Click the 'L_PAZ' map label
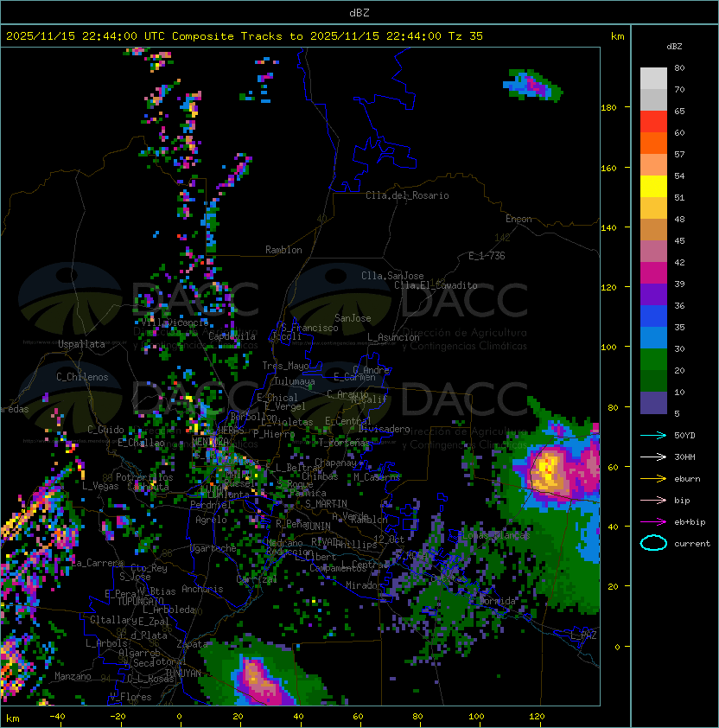The height and width of the screenshot is (728, 719). (x=583, y=635)
